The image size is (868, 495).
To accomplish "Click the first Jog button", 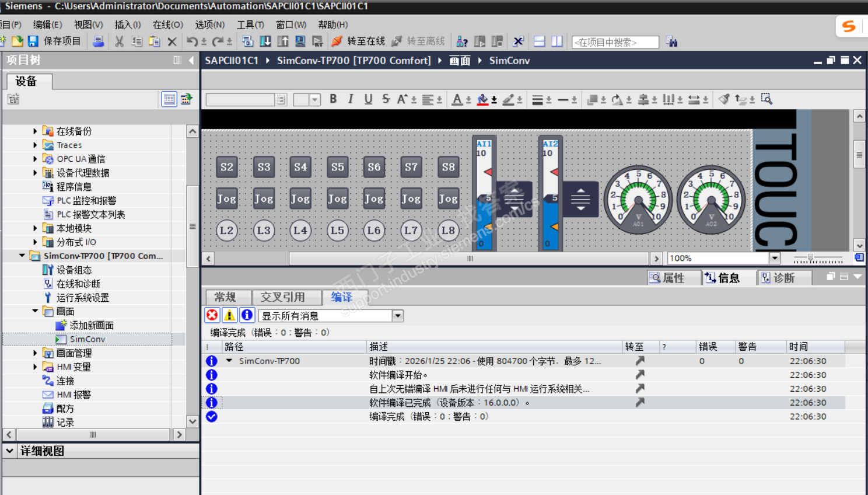I will [x=227, y=198].
